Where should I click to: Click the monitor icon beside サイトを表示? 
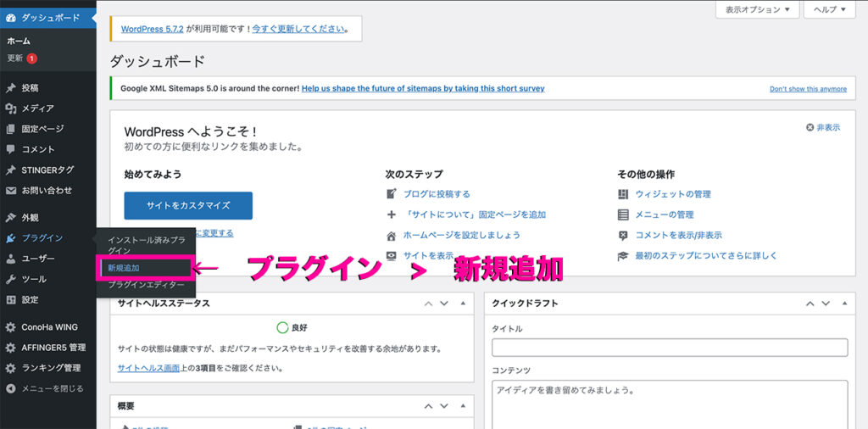point(392,256)
